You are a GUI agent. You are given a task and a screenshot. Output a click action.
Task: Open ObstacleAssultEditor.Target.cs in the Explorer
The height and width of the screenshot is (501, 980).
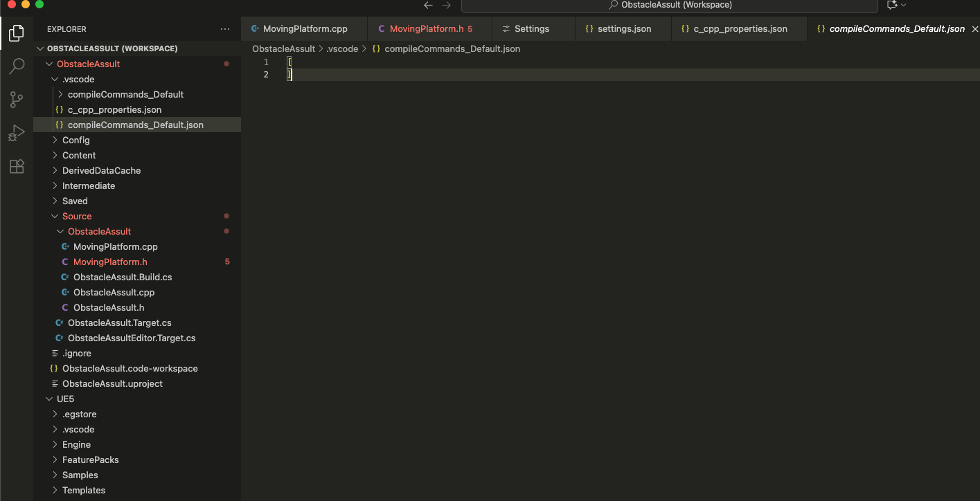(137, 338)
